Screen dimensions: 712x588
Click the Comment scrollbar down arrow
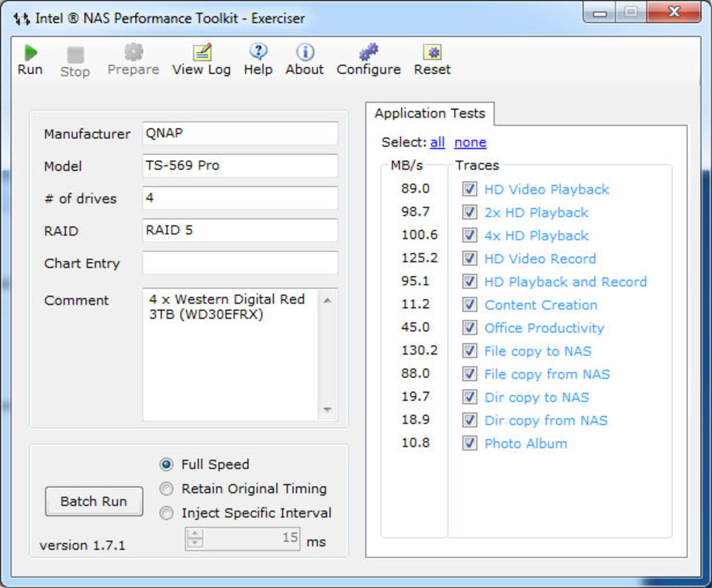click(x=328, y=410)
